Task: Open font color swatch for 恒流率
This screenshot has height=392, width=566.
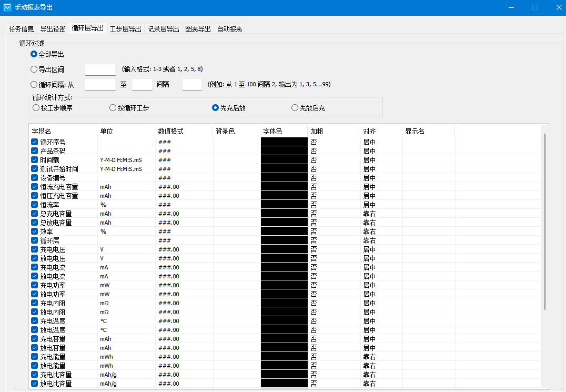Action: coord(284,204)
